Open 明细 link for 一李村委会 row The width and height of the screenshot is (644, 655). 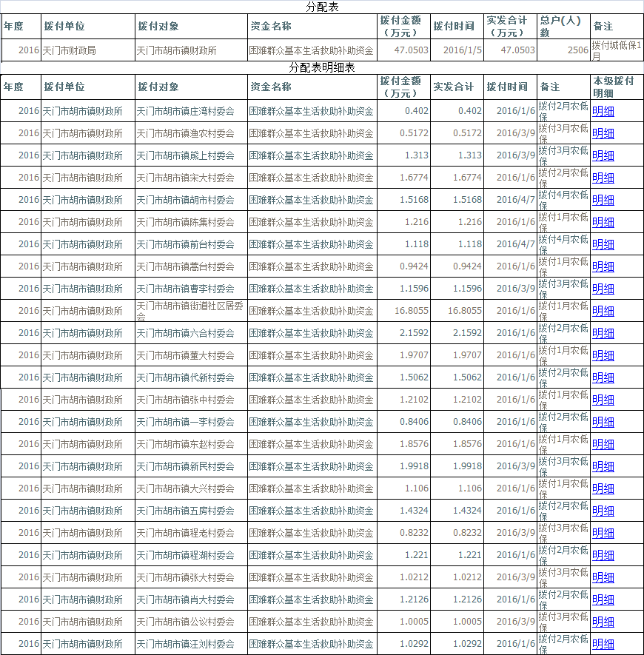tap(603, 422)
